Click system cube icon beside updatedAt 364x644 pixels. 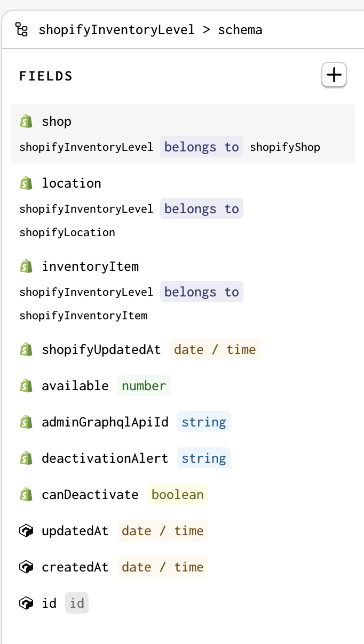[x=26, y=531]
